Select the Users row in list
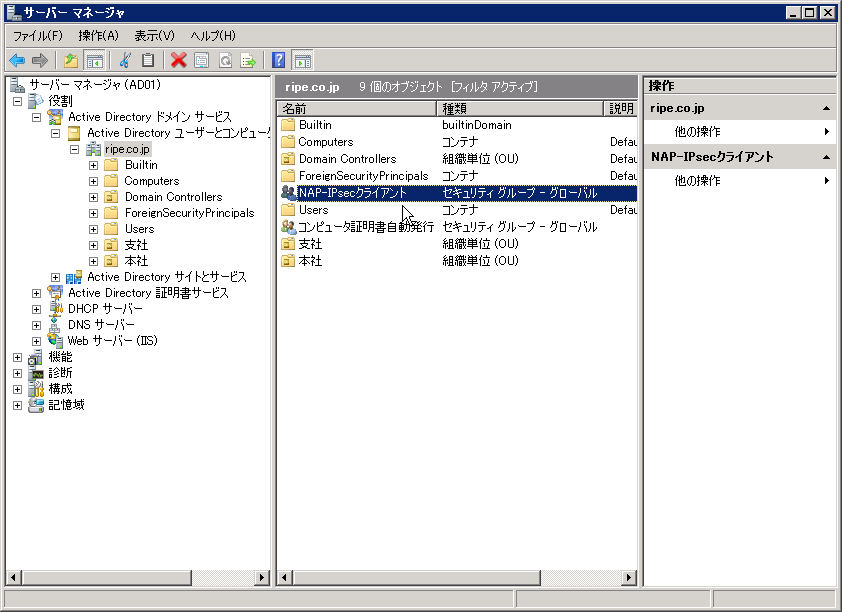Image resolution: width=842 pixels, height=612 pixels. [x=458, y=210]
